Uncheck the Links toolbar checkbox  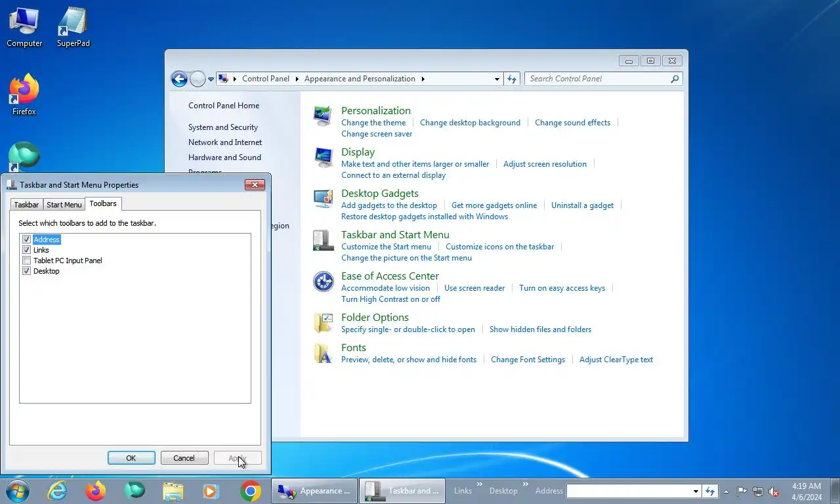27,250
